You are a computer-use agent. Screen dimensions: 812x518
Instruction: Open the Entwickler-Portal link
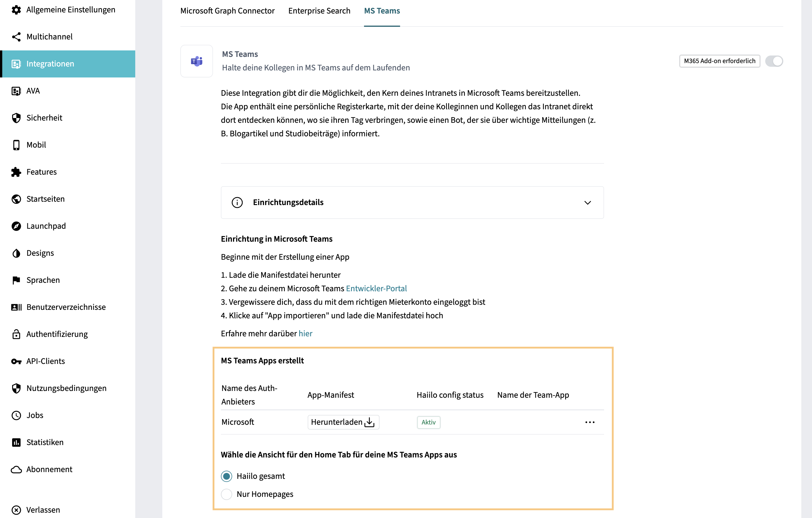point(376,288)
